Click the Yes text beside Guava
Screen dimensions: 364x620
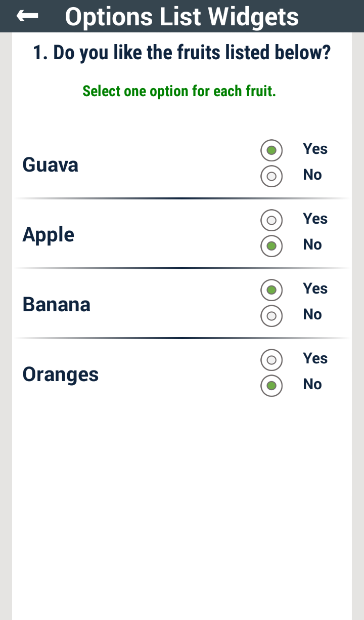tap(315, 149)
